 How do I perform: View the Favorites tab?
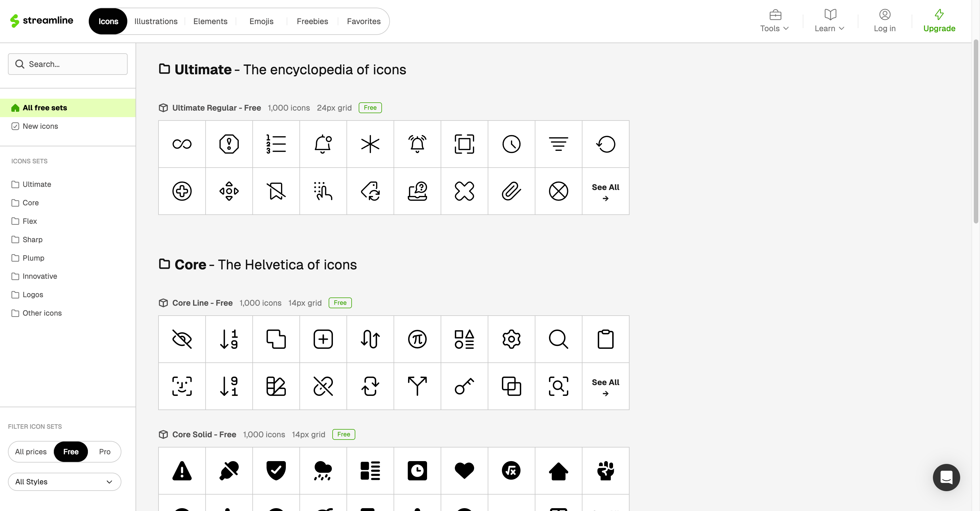point(364,21)
